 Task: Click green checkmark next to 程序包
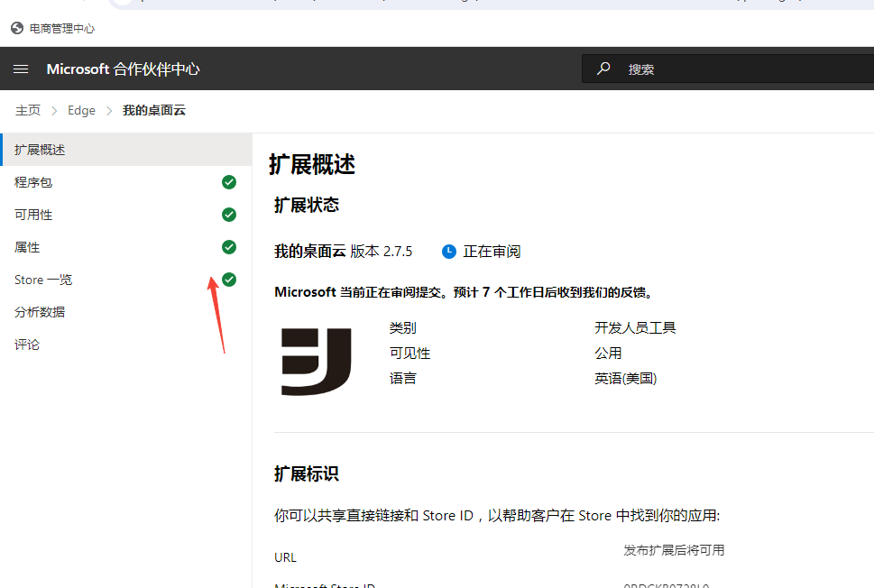tap(229, 182)
